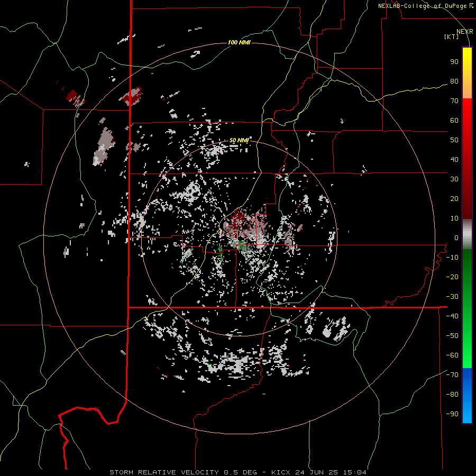Click the 0 value on the velocity scale
The height and width of the screenshot is (476, 476).
click(456, 237)
